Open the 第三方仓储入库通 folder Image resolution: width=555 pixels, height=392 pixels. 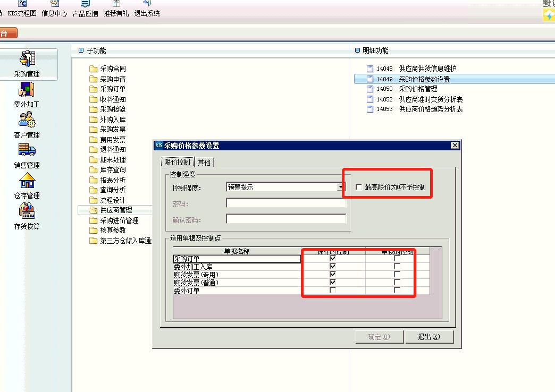tap(120, 241)
